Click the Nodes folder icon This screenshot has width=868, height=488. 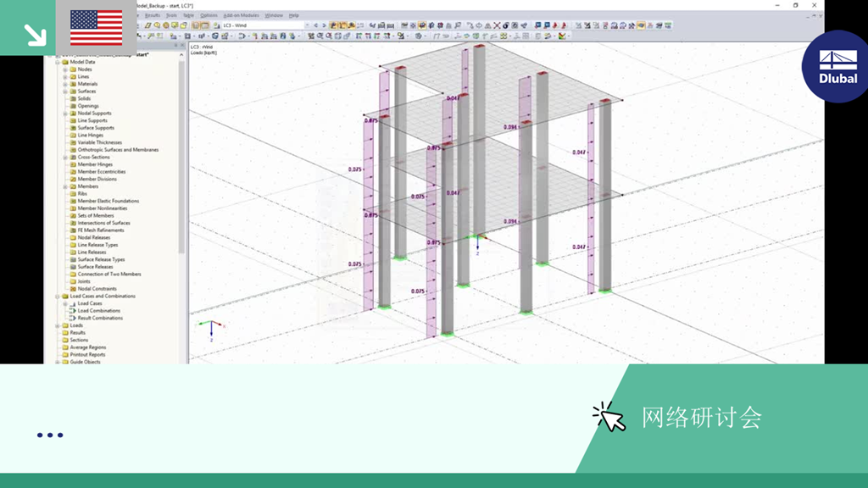(73, 69)
